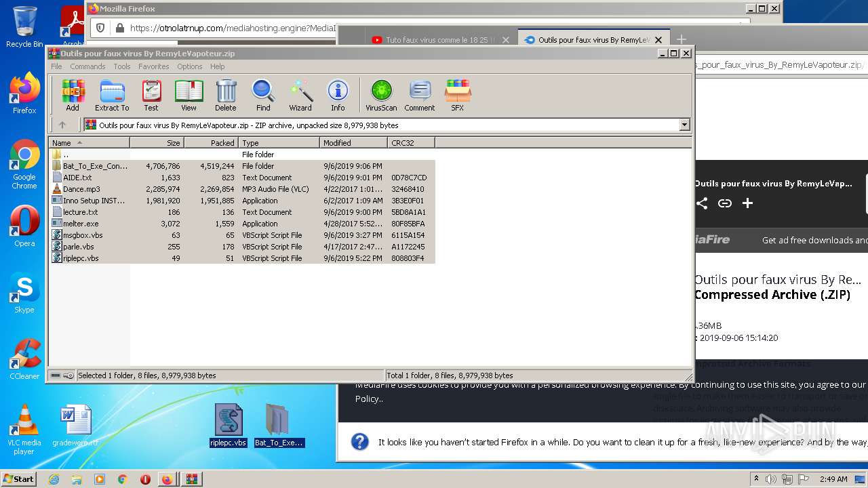Screen dimensions: 868x488
Task: Open the Commands menu
Action: coord(87,66)
